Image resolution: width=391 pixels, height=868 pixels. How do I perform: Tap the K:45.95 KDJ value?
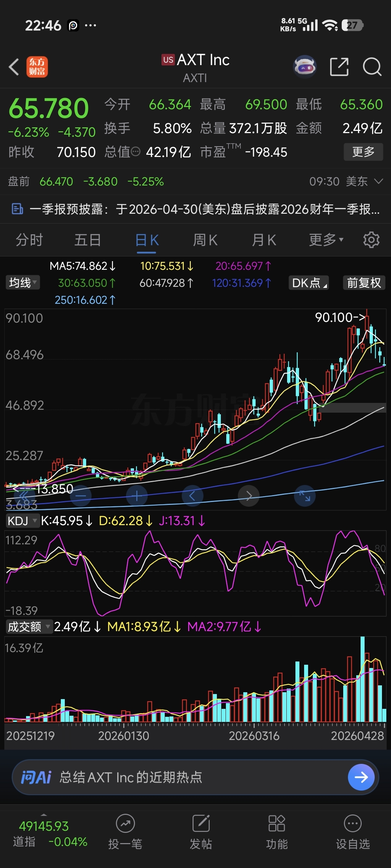67,521
